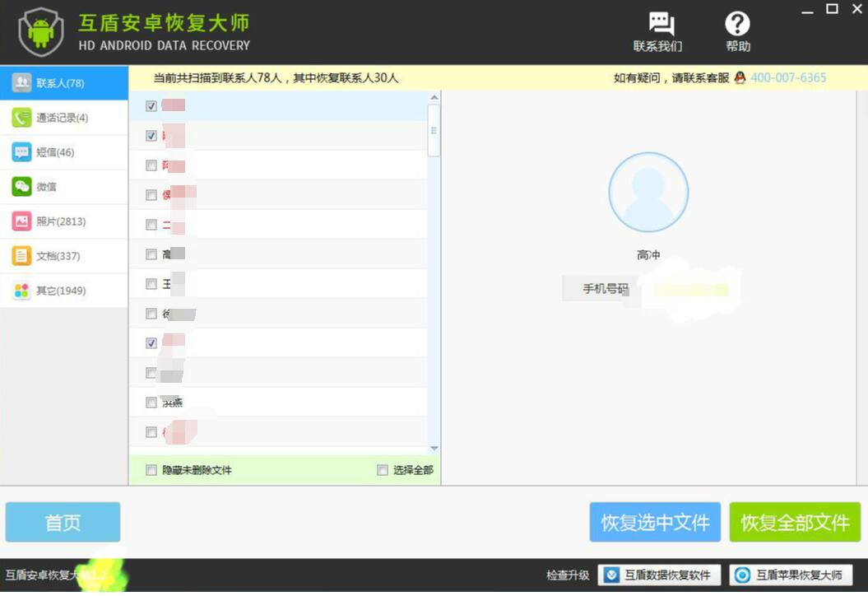Check the 高 contact row checkbox

point(151,254)
